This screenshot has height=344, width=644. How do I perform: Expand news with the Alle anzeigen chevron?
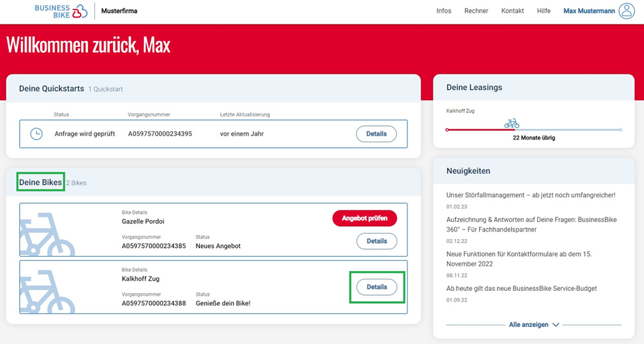pyautogui.click(x=555, y=325)
